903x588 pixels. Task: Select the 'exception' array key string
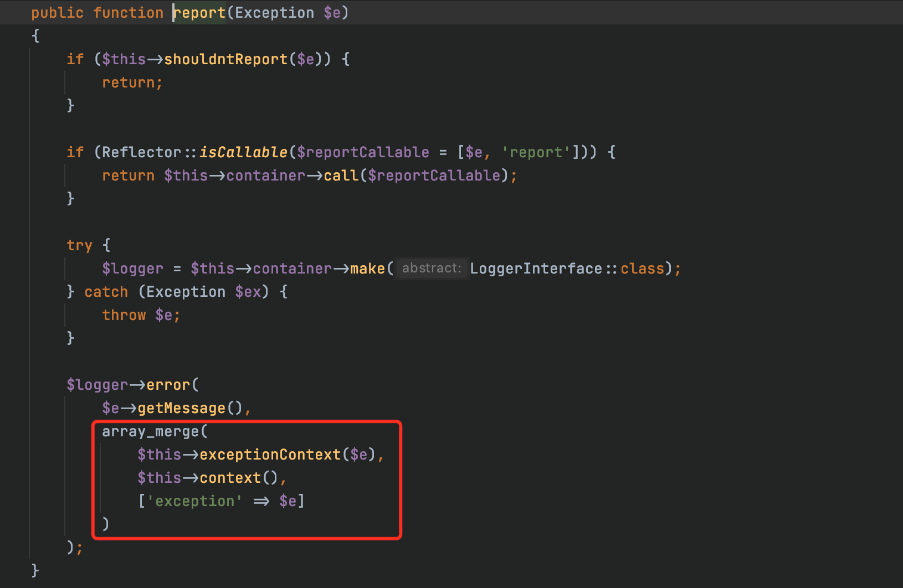tap(194, 501)
